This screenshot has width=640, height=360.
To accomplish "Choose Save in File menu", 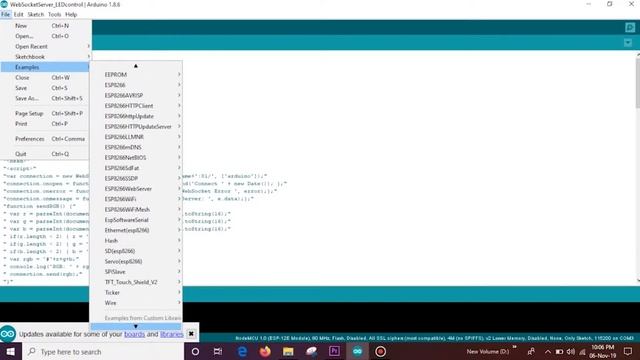I will point(46,88).
